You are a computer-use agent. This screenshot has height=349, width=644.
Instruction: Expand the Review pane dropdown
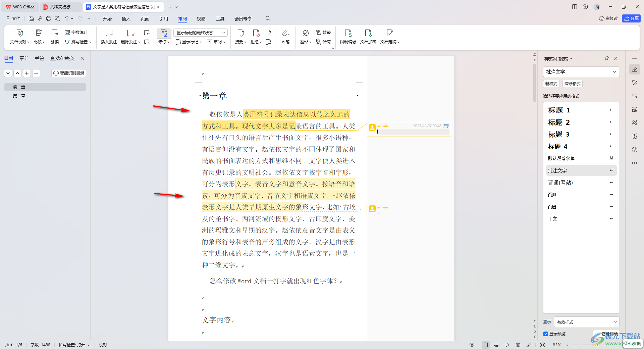tap(216, 42)
